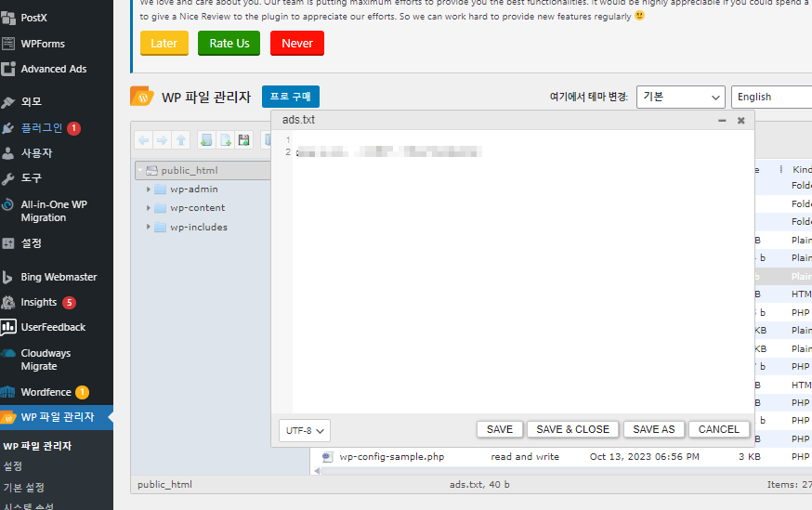Click the SAVE AS button
Image resolution: width=812 pixels, height=510 pixels.
pos(653,429)
